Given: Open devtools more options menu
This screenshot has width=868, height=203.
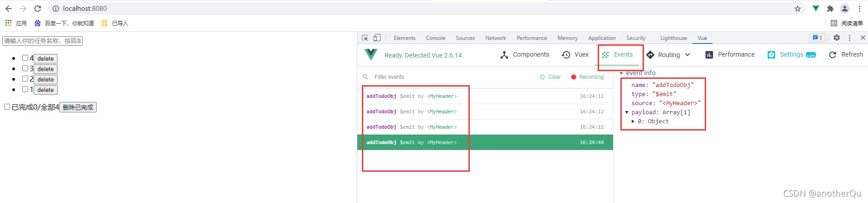Looking at the screenshot, I should tap(850, 38).
